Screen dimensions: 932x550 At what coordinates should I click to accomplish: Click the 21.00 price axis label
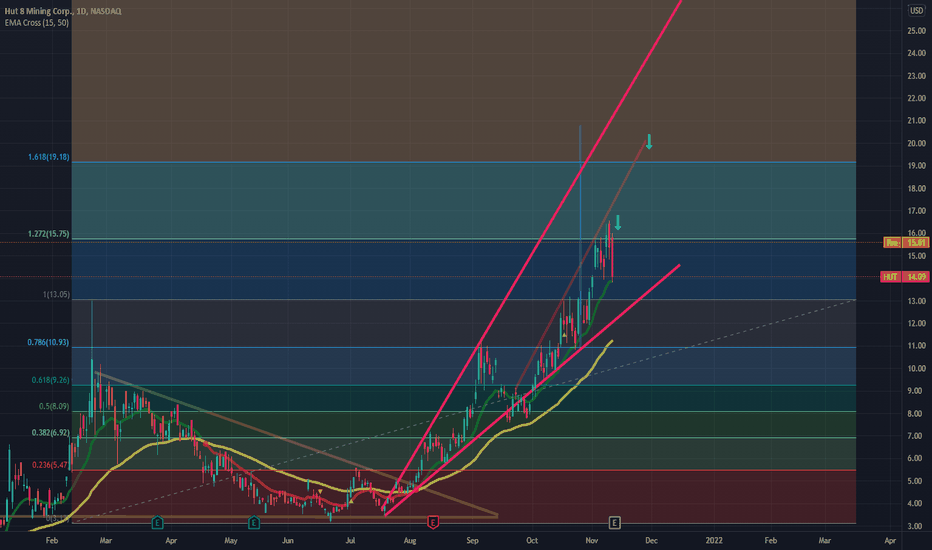click(x=917, y=121)
